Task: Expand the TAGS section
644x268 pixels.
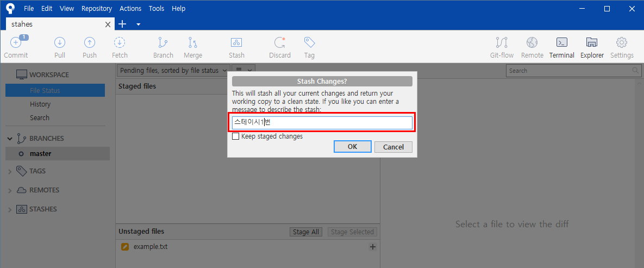Action: coord(10,171)
